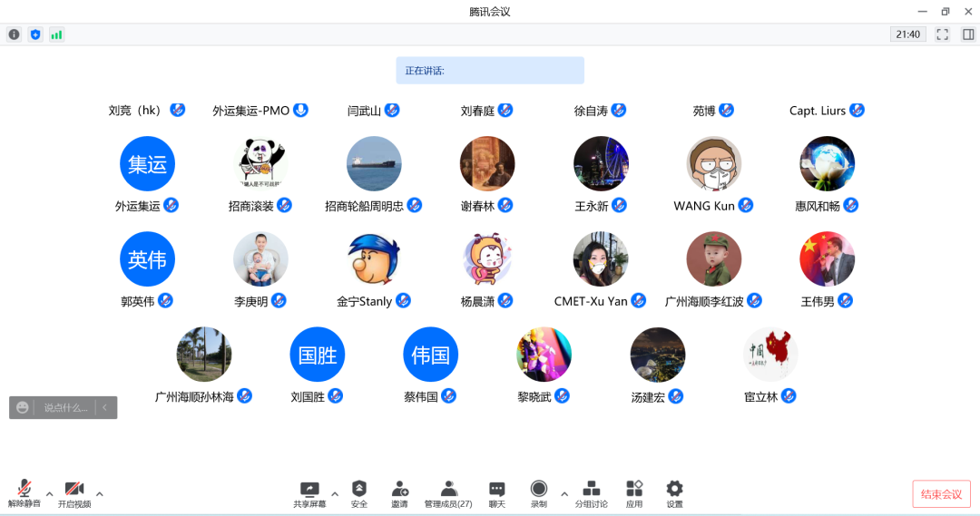The width and height of the screenshot is (980, 516).
Task: Click the mic icon next to 刘亮（hk）
Action: (x=178, y=110)
